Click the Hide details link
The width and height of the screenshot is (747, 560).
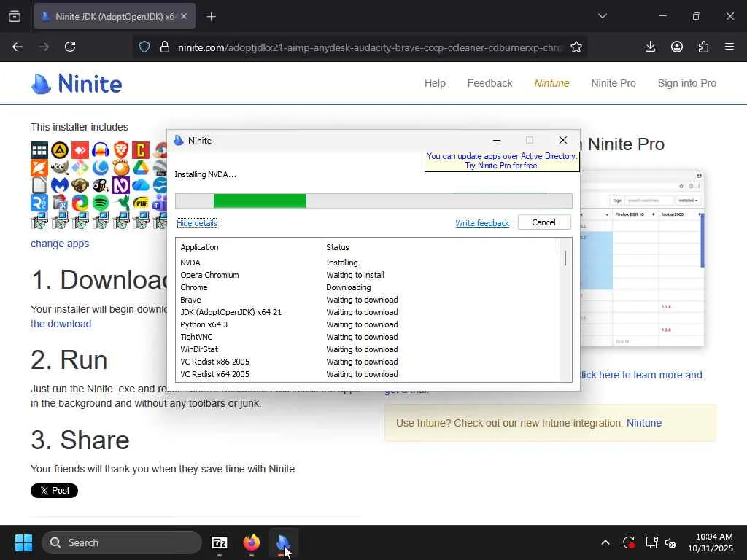[197, 223]
